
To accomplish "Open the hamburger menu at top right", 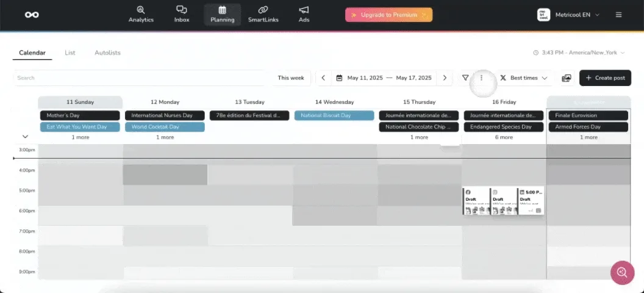I will click(x=619, y=15).
